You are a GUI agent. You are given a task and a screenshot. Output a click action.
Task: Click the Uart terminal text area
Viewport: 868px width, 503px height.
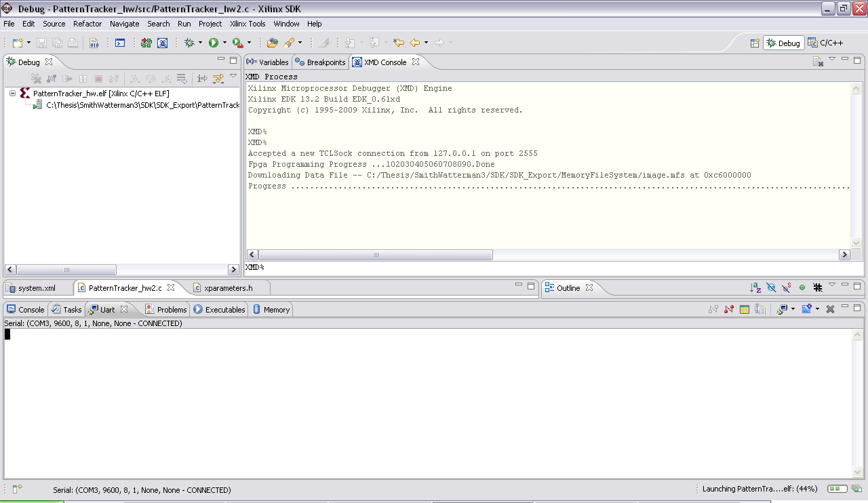(428, 403)
